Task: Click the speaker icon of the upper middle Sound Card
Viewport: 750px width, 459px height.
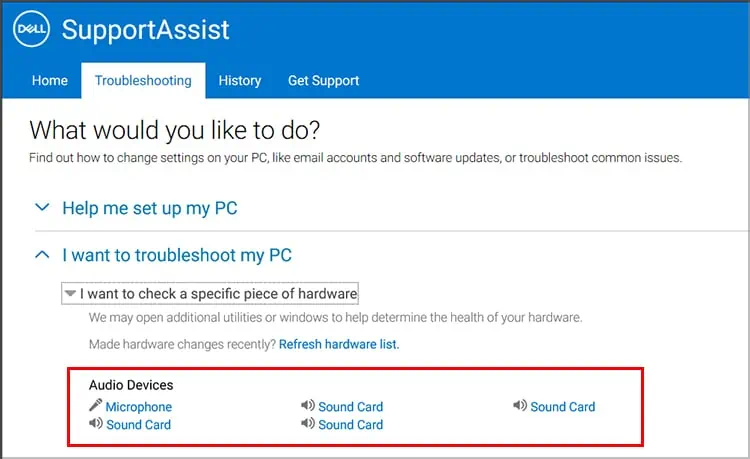Action: [x=307, y=406]
